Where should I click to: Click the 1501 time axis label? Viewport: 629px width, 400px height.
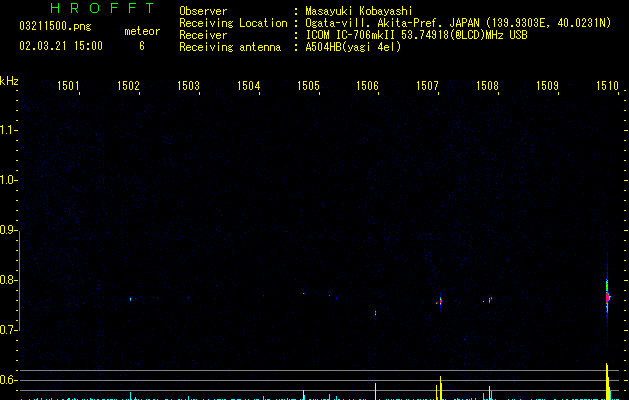(x=68, y=86)
